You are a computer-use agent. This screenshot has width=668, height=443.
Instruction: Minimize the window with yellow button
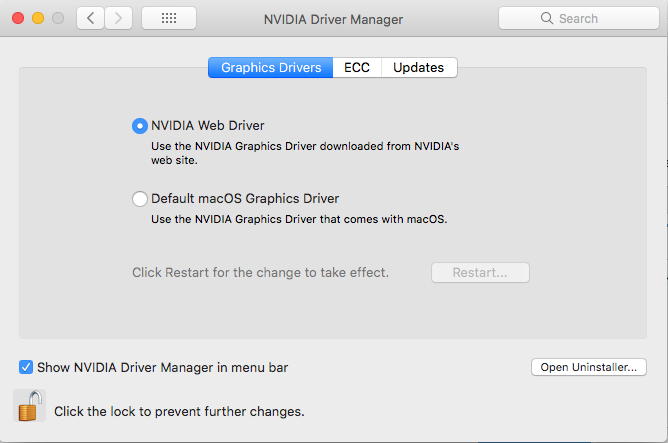click(x=38, y=18)
